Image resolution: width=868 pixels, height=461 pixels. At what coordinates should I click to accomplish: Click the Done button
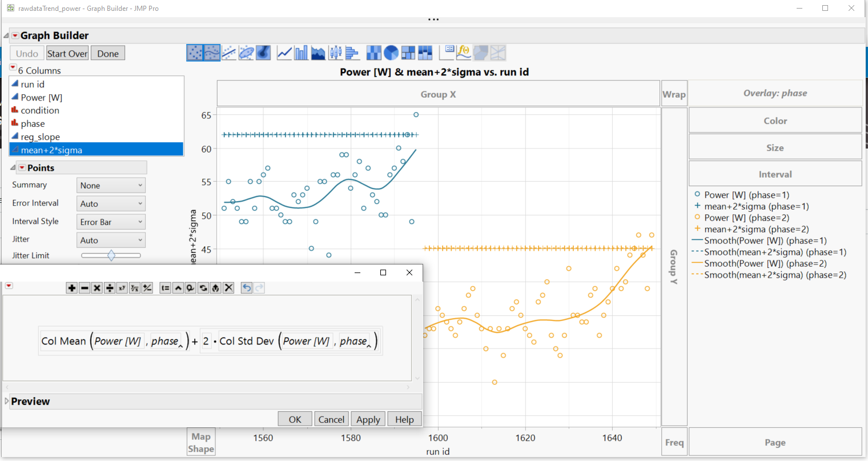pyautogui.click(x=107, y=53)
